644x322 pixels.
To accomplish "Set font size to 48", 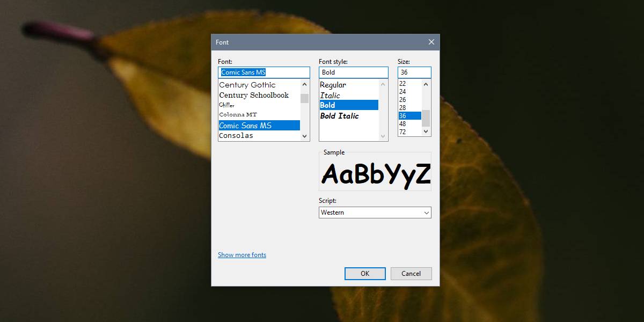I will (x=402, y=124).
